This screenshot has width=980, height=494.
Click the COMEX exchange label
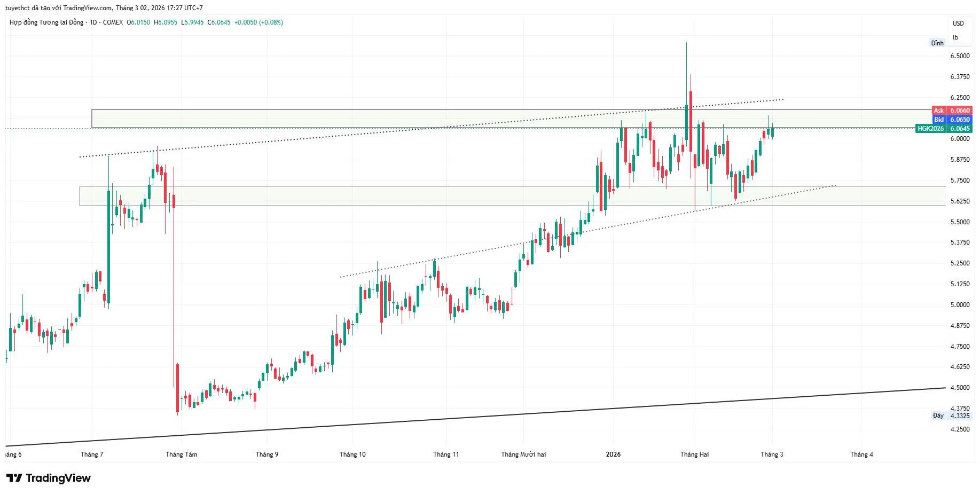point(113,22)
